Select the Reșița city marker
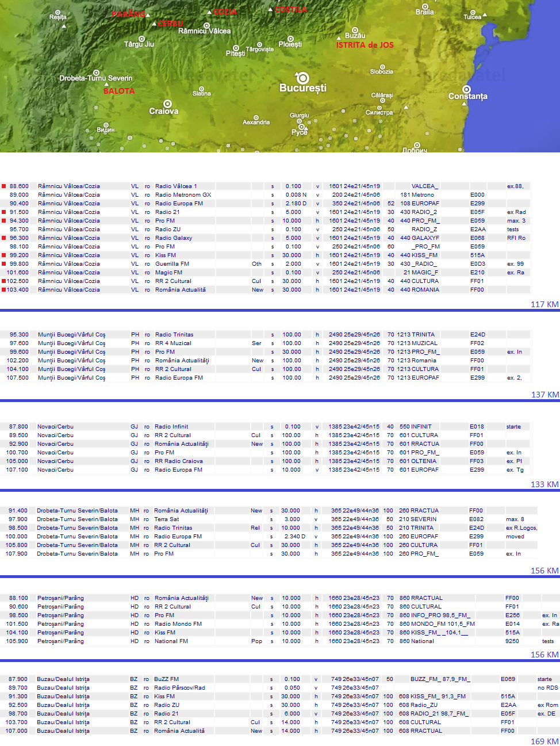Image resolution: width=560 pixels, height=746 pixels. tap(57, 12)
